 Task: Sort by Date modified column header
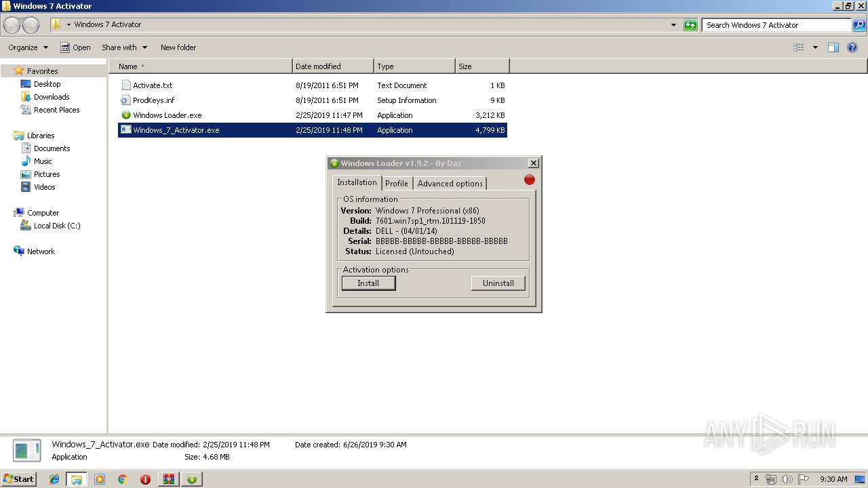(333, 66)
